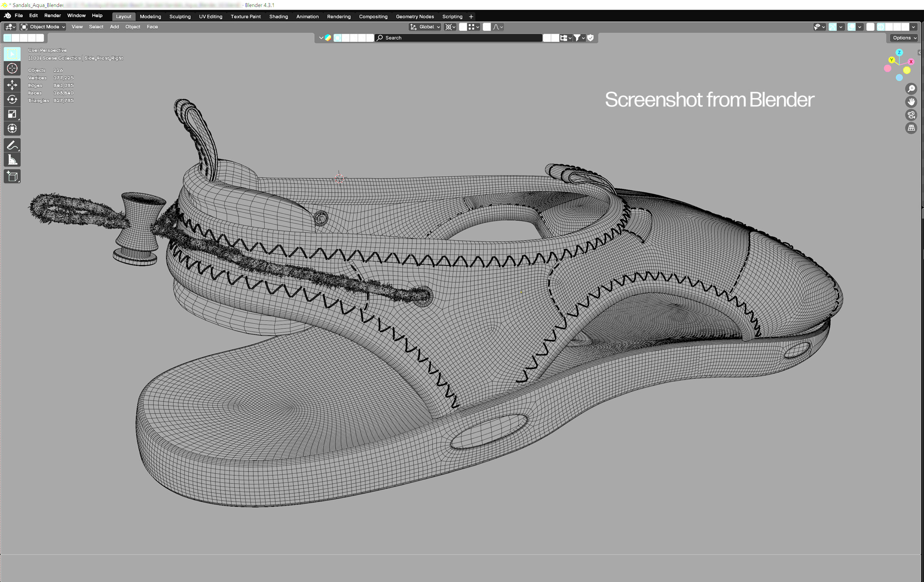Click the outliner Search field
The width and height of the screenshot is (924, 582).
click(458, 38)
